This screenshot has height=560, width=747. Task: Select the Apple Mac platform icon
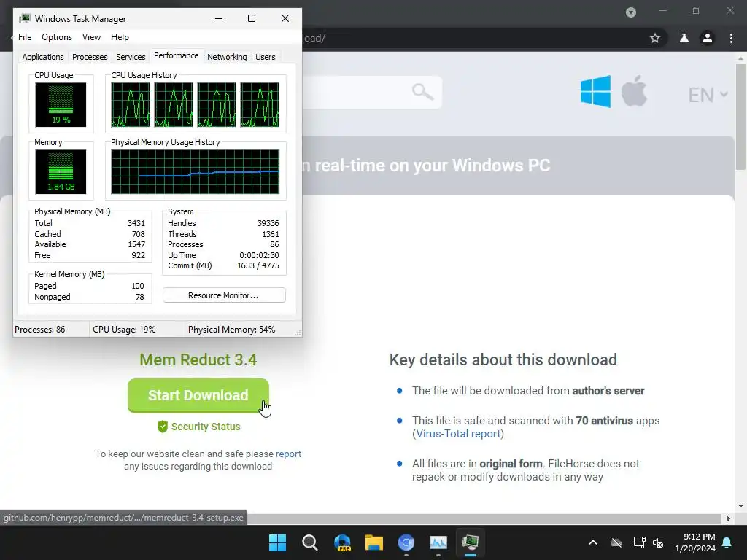pyautogui.click(x=634, y=90)
